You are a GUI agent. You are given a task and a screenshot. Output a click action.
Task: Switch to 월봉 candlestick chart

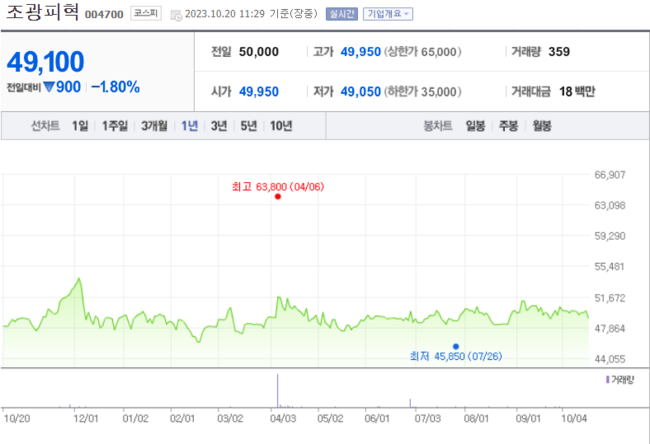coord(542,126)
